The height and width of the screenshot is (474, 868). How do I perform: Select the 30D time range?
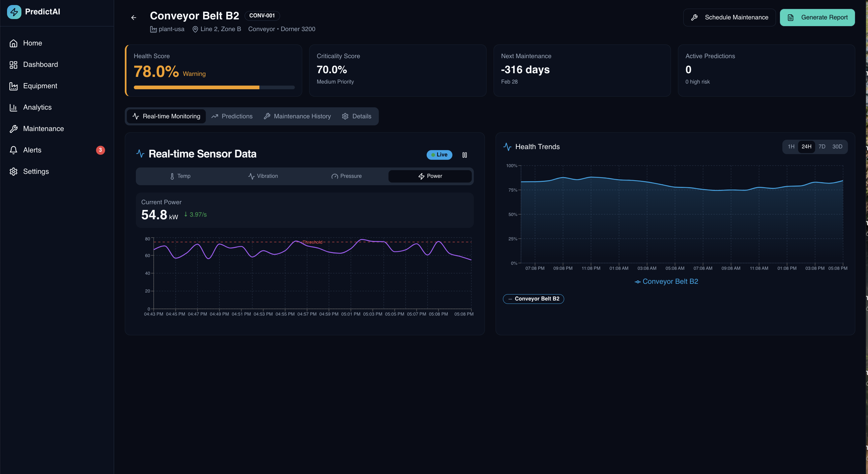point(837,146)
